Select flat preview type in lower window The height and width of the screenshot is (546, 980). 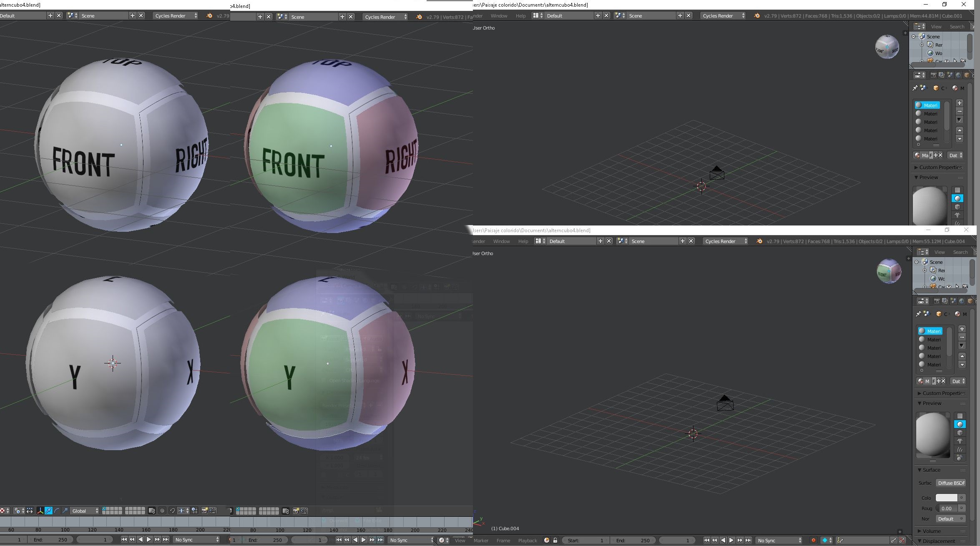tap(960, 416)
